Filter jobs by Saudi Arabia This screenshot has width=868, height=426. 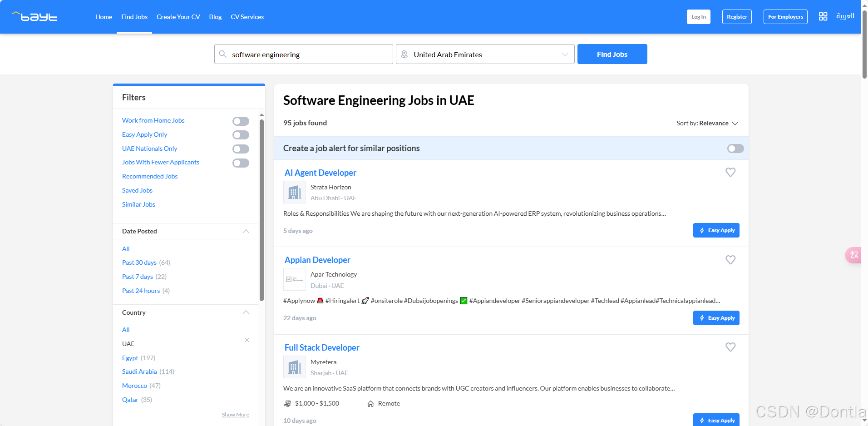pos(139,372)
